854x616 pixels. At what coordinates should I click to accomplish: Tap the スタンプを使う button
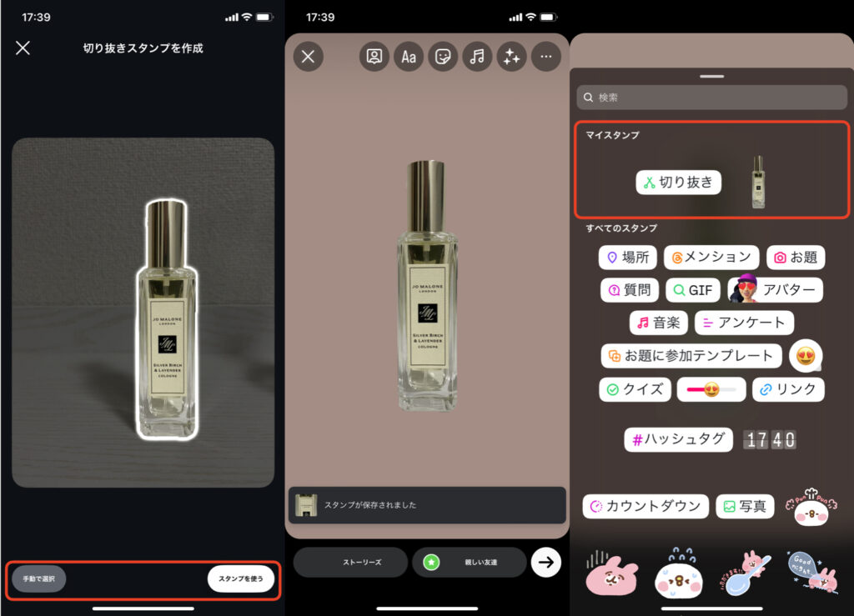pyautogui.click(x=242, y=578)
